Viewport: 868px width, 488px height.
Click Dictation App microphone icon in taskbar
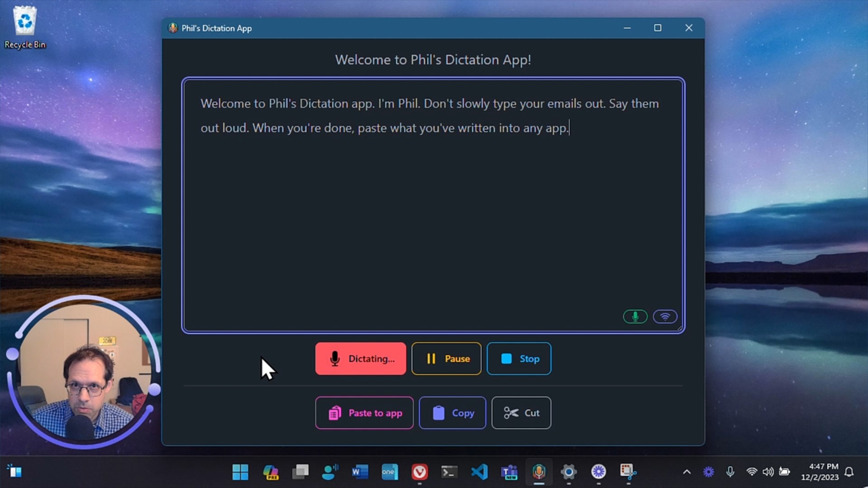tap(539, 472)
